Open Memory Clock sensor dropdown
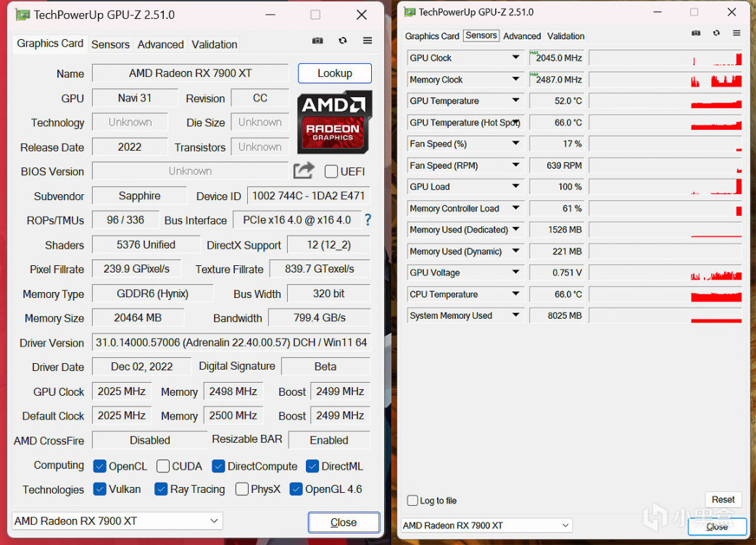 pos(516,79)
